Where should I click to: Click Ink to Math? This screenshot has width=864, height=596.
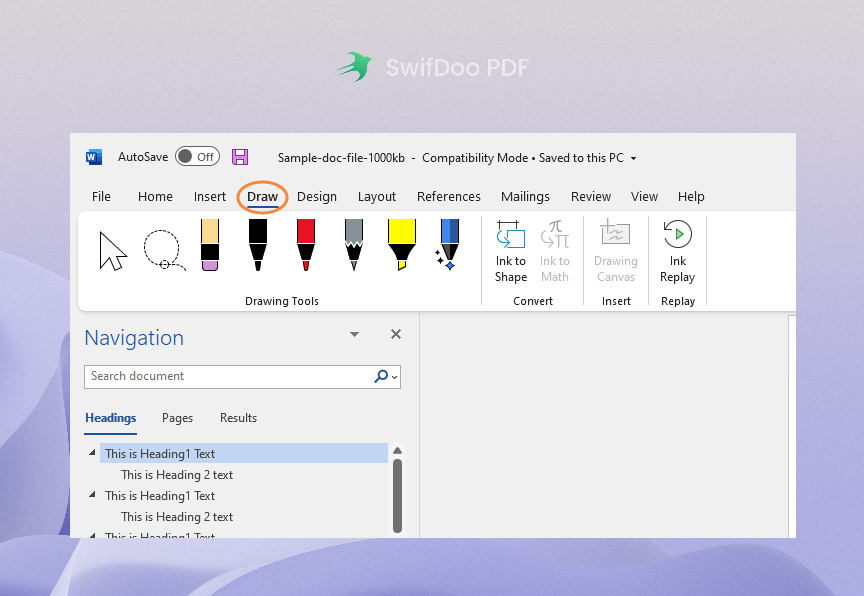555,252
